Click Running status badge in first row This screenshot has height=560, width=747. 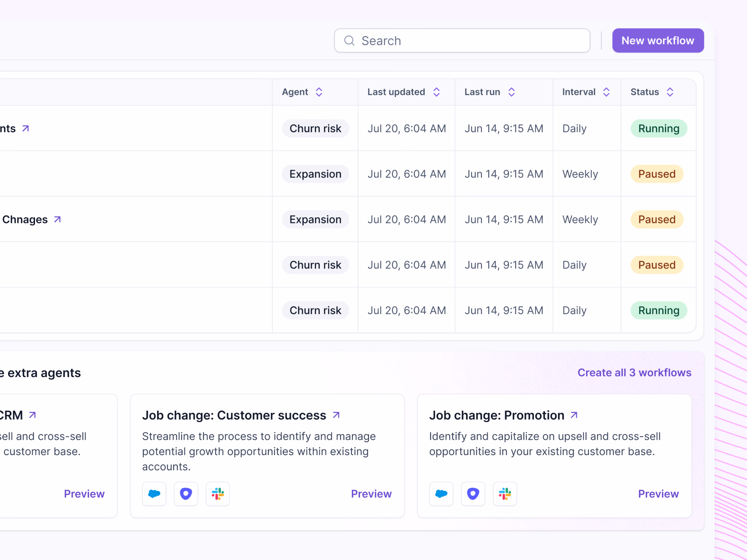pos(659,128)
